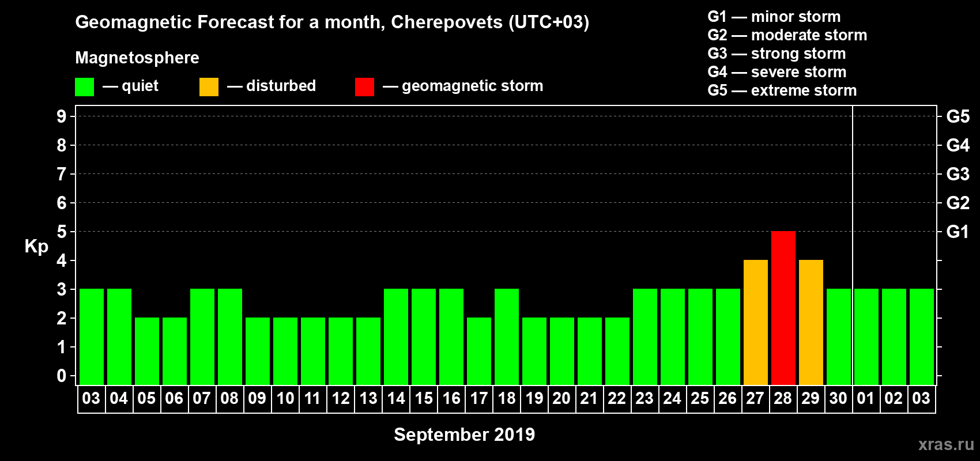Click the date label 22
980x461 pixels.
617,399
